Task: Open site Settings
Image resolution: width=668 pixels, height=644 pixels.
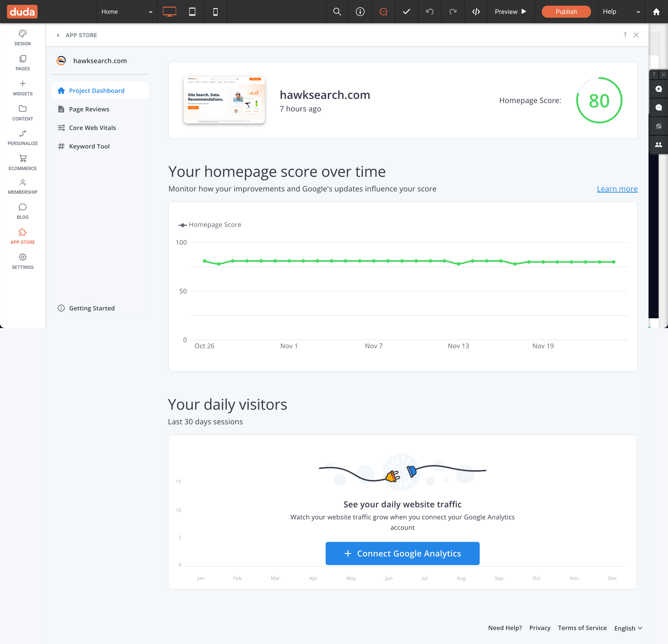Action: point(22,261)
